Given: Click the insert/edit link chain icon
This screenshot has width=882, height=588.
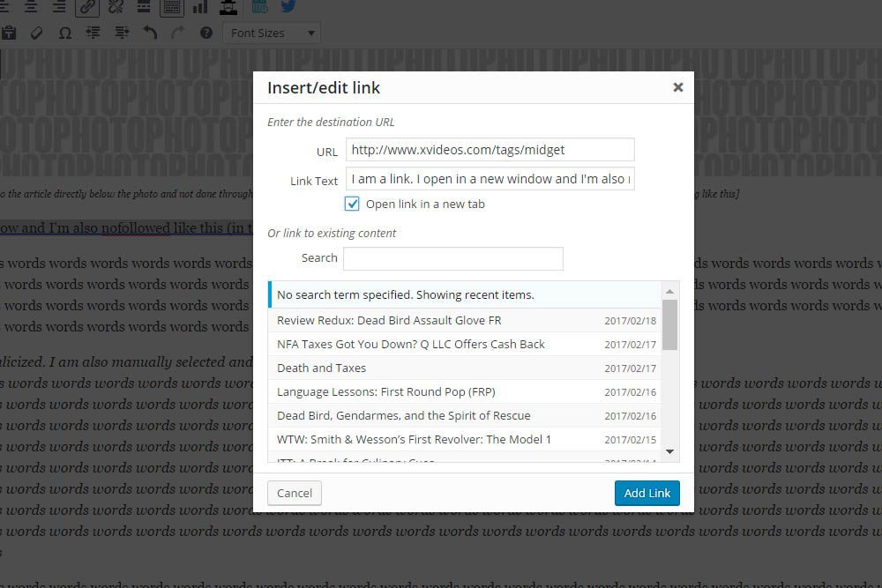Looking at the screenshot, I should coord(87,7).
